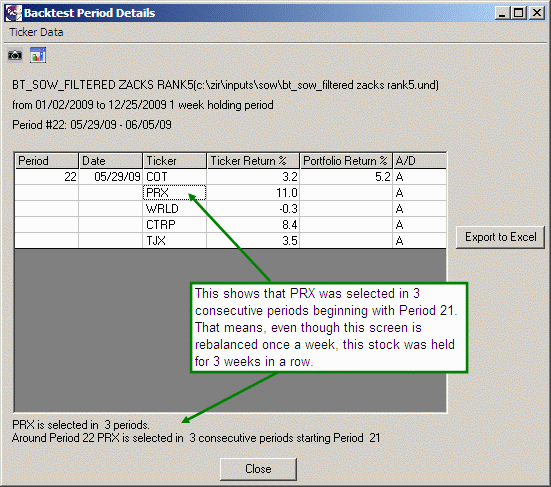The height and width of the screenshot is (487, 551).
Task: Open the Ticker Data menu
Action: click(x=36, y=32)
